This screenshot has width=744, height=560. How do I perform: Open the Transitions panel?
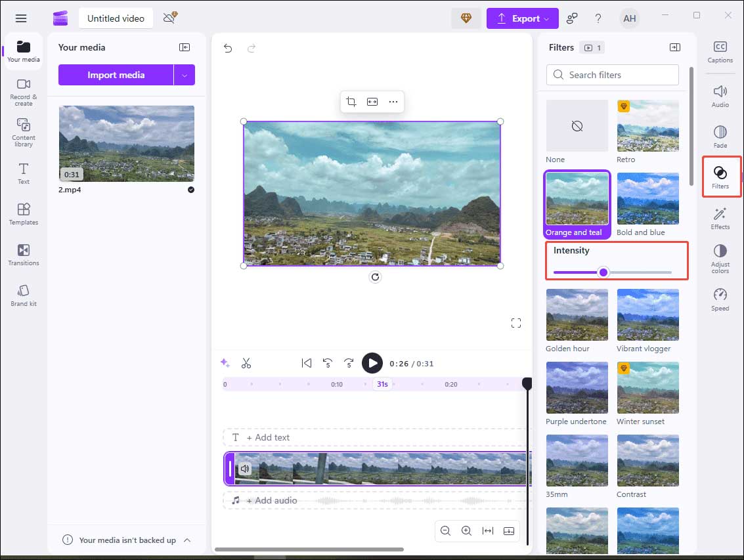(x=23, y=254)
